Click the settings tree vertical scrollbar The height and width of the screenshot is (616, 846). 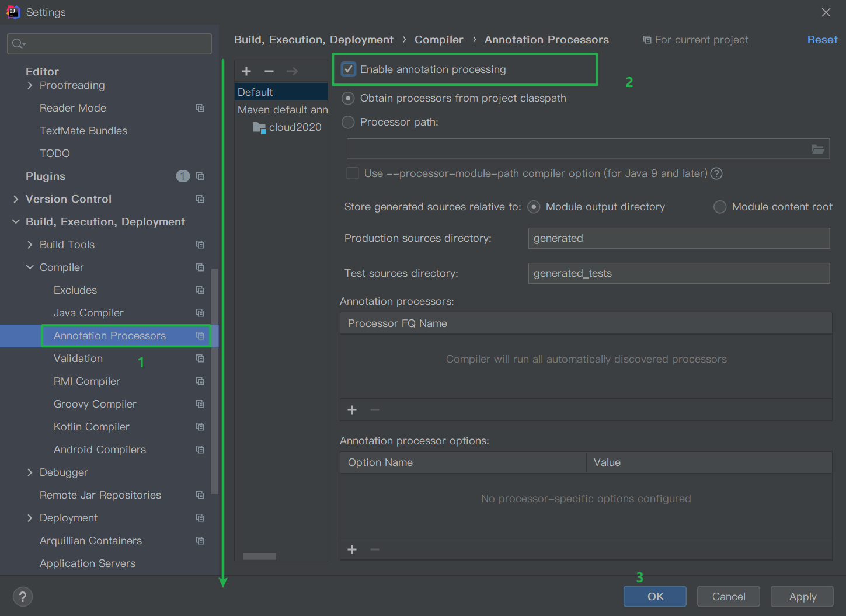pyautogui.click(x=215, y=381)
